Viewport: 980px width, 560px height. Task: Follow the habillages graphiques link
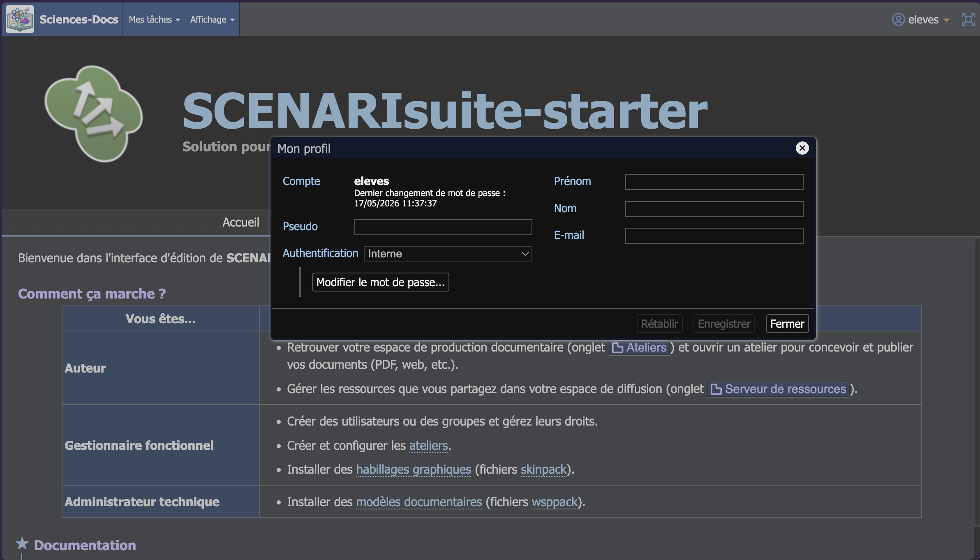414,469
